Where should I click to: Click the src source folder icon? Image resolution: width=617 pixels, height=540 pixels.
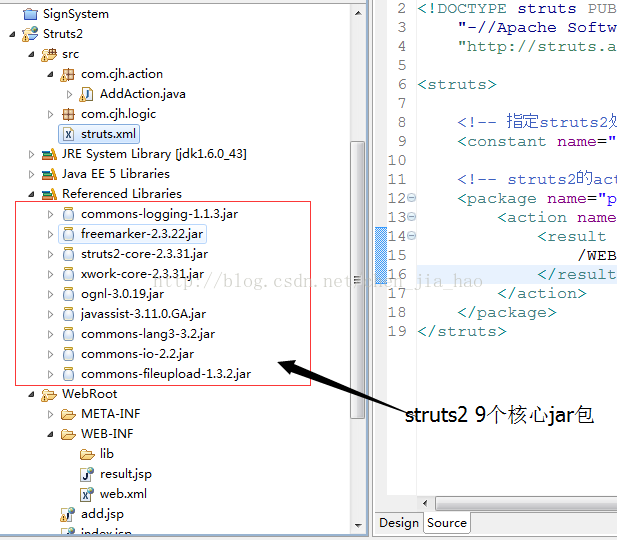(x=49, y=54)
